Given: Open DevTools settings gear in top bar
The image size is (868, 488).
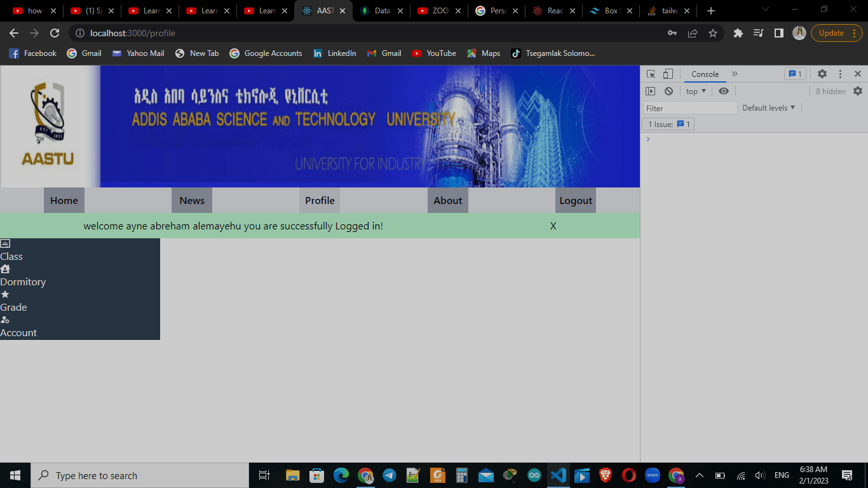Looking at the screenshot, I should (822, 74).
